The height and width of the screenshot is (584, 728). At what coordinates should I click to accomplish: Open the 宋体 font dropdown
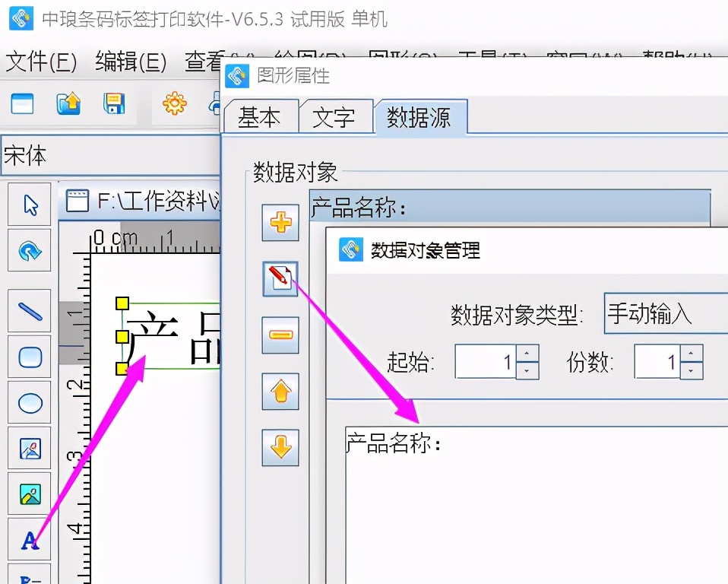110,157
